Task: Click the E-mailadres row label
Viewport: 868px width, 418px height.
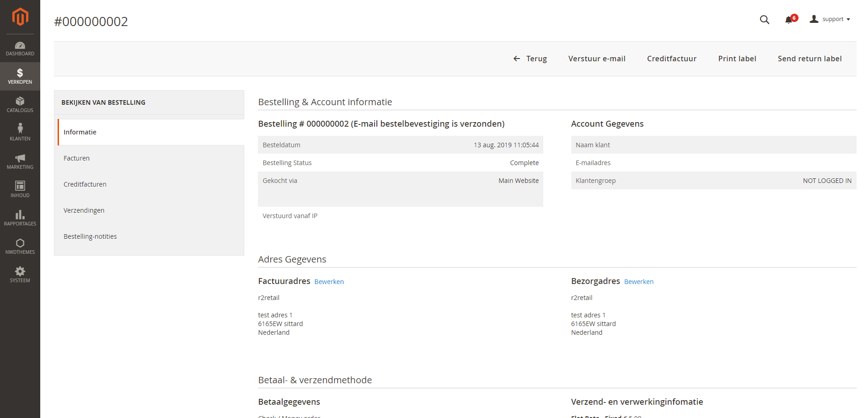Action: pos(593,163)
